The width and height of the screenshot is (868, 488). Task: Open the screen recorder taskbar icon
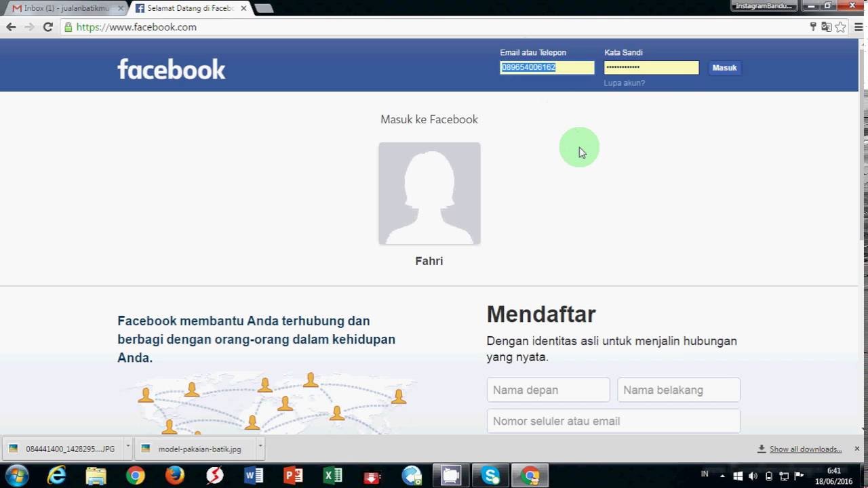click(451, 476)
